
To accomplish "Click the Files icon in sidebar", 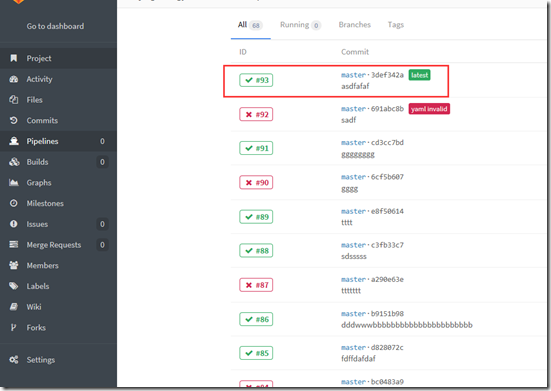I will (14, 100).
